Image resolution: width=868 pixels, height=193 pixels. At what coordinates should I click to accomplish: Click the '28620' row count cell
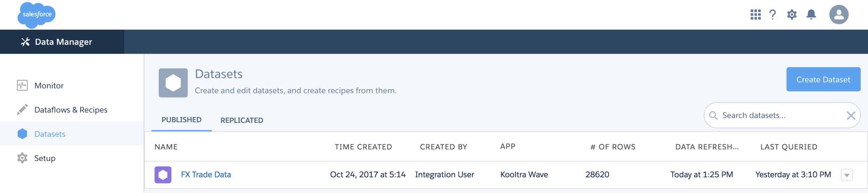click(x=597, y=175)
